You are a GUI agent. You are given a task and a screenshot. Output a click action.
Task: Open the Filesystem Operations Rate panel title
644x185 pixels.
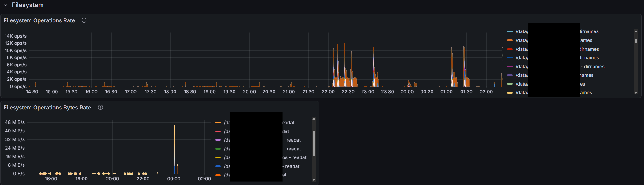click(39, 20)
